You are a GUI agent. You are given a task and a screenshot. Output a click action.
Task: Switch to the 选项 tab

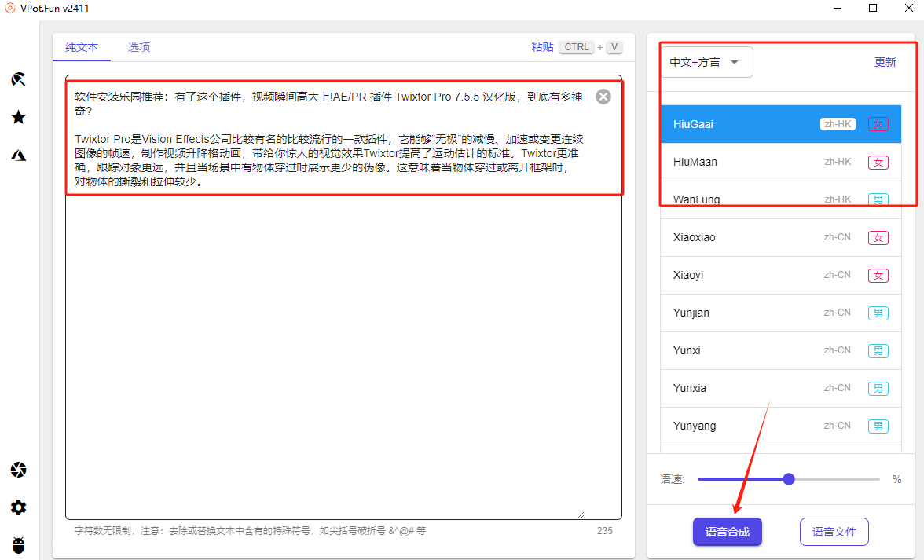click(139, 47)
